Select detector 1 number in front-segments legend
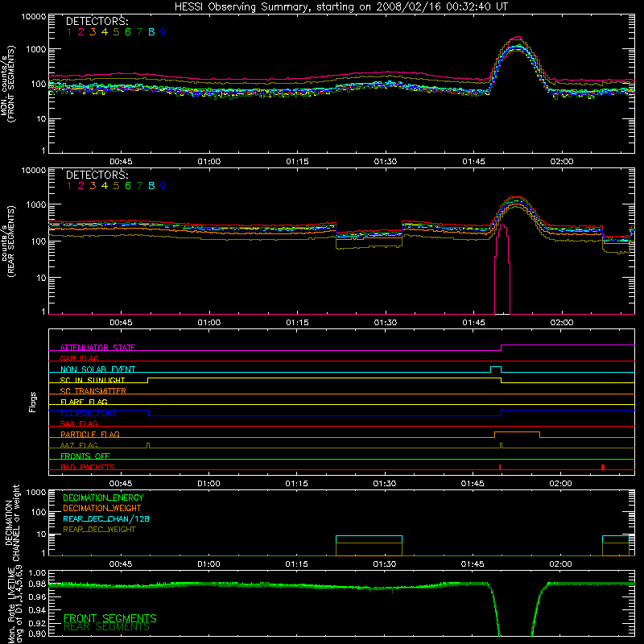The height and width of the screenshot is (644, 644). point(69,32)
